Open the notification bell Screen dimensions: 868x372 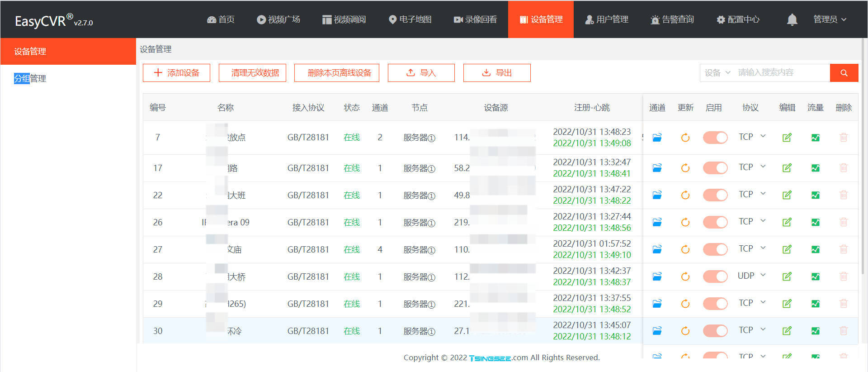click(792, 19)
